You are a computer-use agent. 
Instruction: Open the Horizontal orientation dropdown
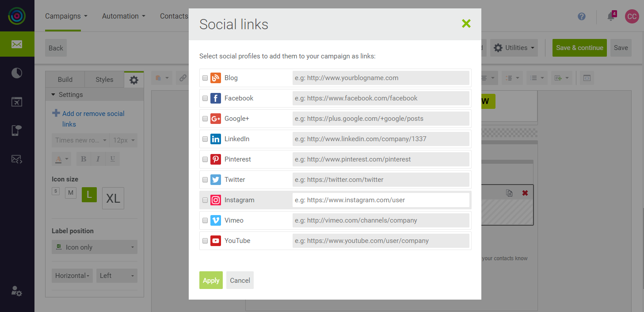[x=72, y=276]
